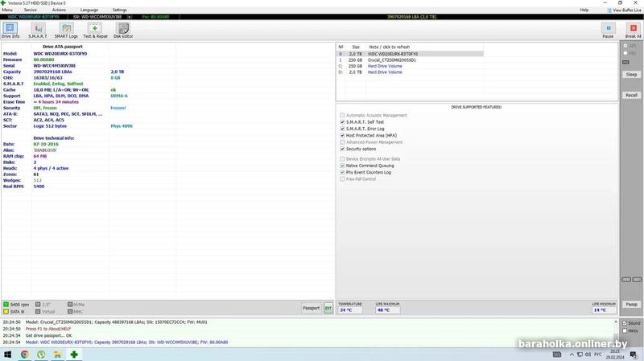Image resolution: width=644 pixels, height=361 pixels.
Task: Click the "Note / click to refresh" header
Action: point(389,47)
